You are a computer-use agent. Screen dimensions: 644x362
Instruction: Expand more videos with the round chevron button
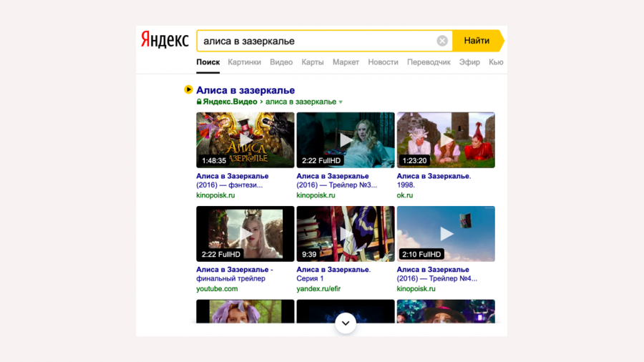pos(346,323)
